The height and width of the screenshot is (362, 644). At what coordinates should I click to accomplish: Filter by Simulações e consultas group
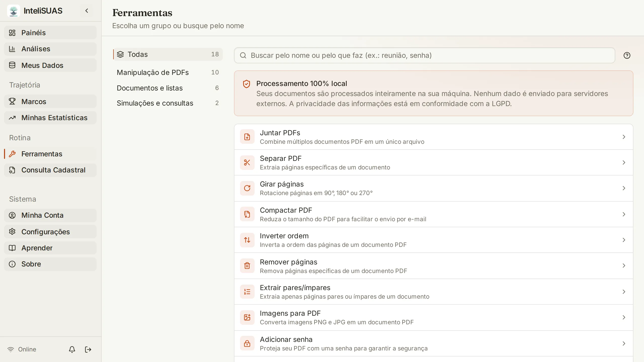tap(168, 103)
